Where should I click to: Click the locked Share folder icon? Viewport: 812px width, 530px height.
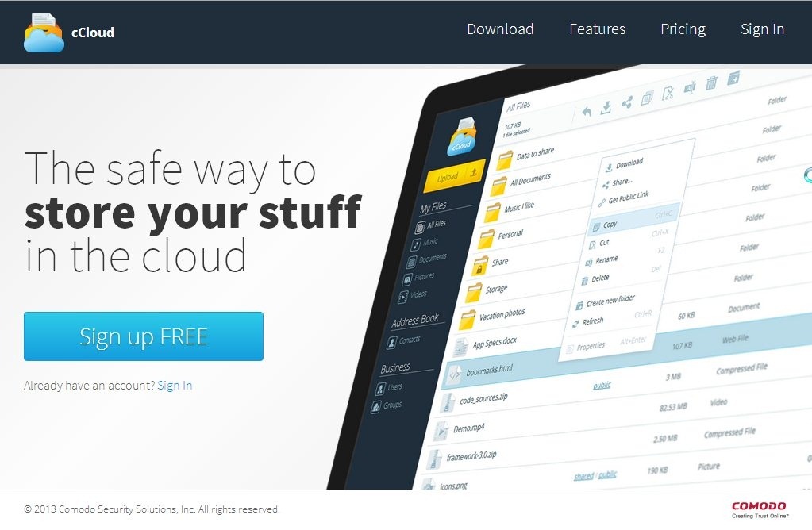[x=480, y=266]
